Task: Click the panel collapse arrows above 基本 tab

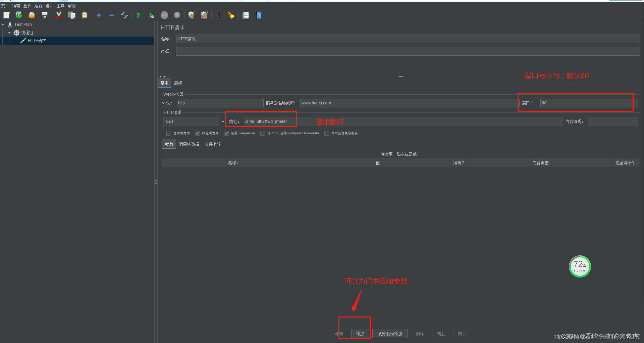Action: pos(162,77)
